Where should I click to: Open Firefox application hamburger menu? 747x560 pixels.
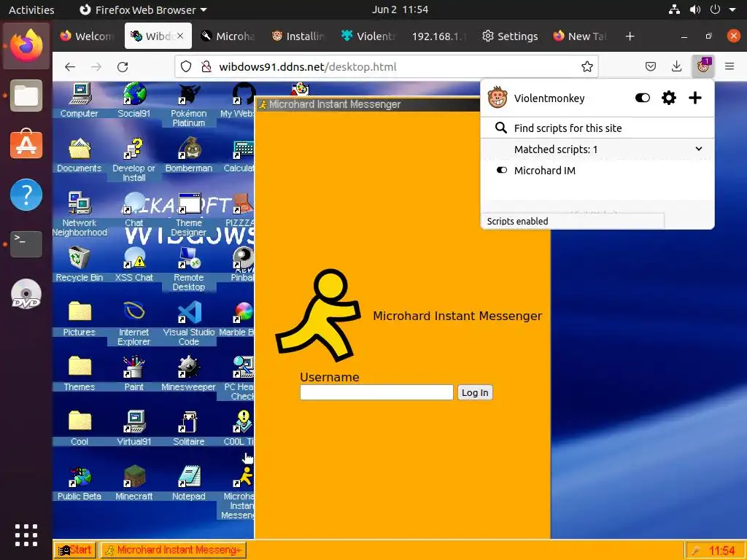click(729, 66)
